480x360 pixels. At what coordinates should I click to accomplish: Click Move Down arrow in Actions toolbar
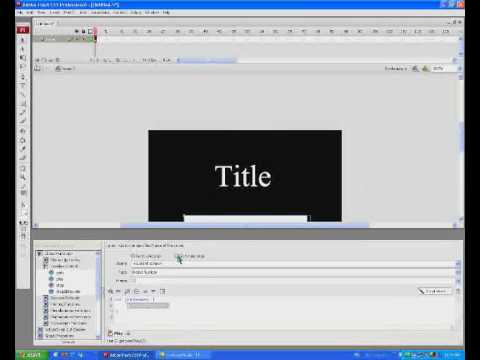(x=154, y=291)
